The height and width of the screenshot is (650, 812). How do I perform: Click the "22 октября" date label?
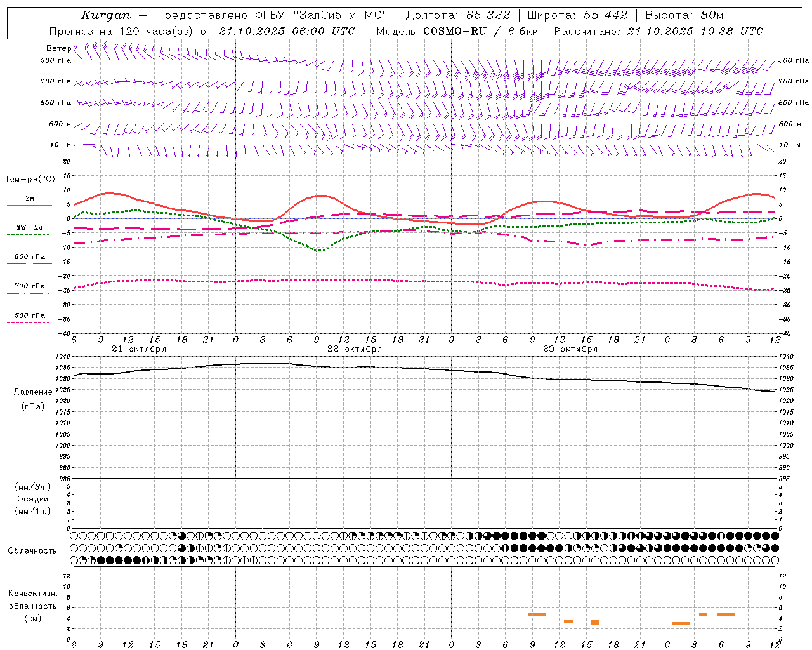click(x=355, y=349)
